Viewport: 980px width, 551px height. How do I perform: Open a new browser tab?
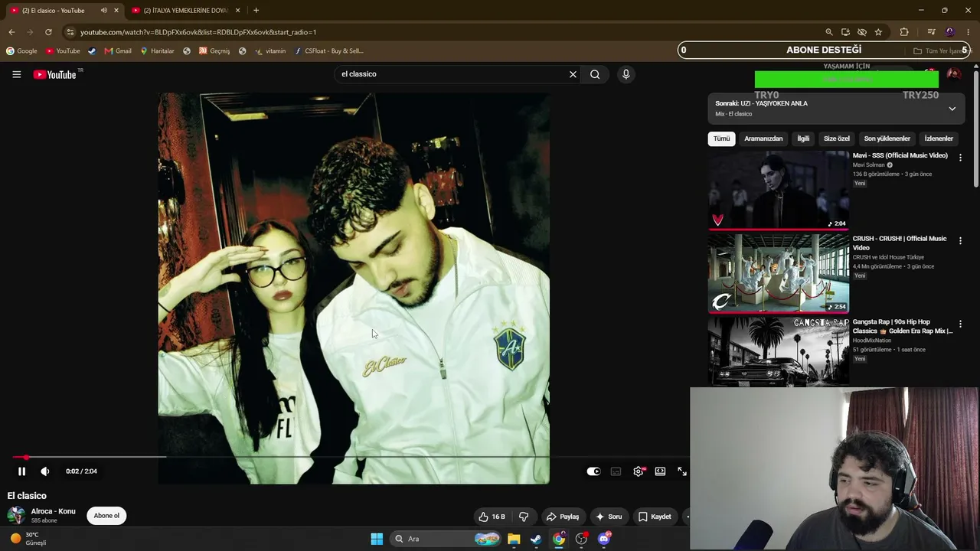click(x=256, y=11)
